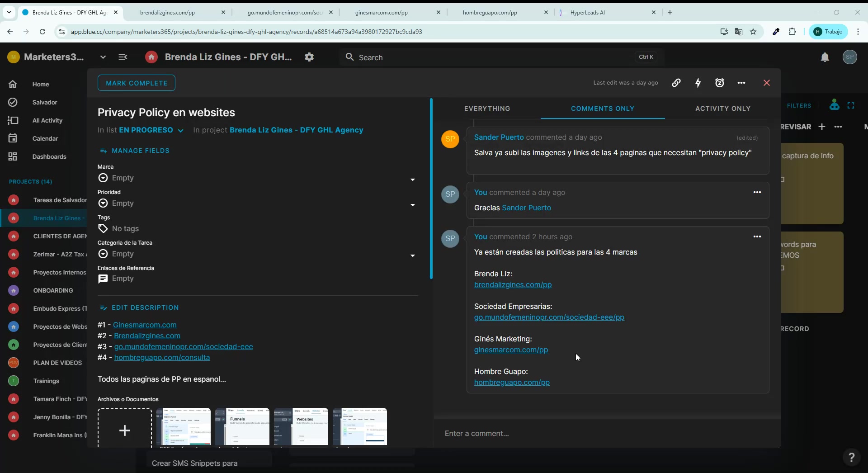Open the Websites screenshot thumbnail
The height and width of the screenshot is (473, 868).
pyautogui.click(x=301, y=427)
